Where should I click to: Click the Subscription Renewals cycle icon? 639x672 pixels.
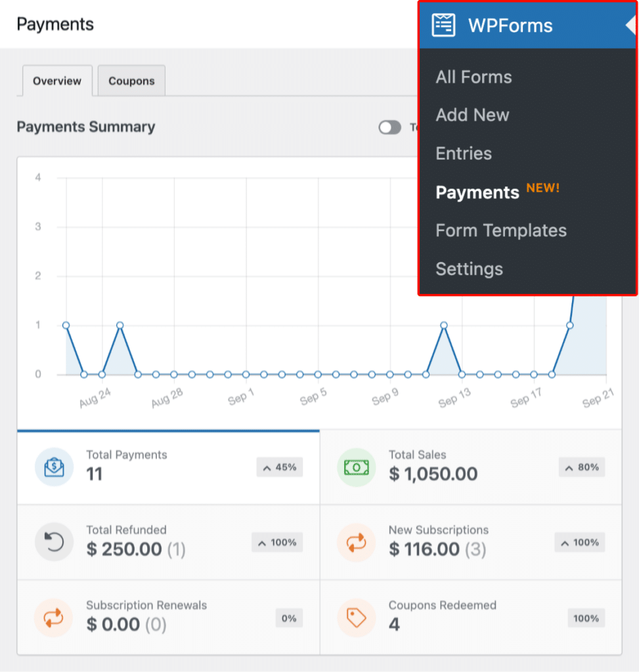coord(54,618)
